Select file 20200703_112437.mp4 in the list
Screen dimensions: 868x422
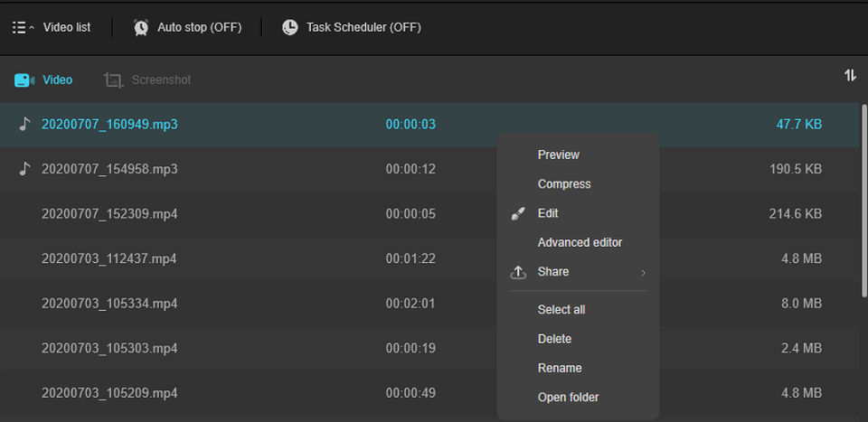(108, 258)
